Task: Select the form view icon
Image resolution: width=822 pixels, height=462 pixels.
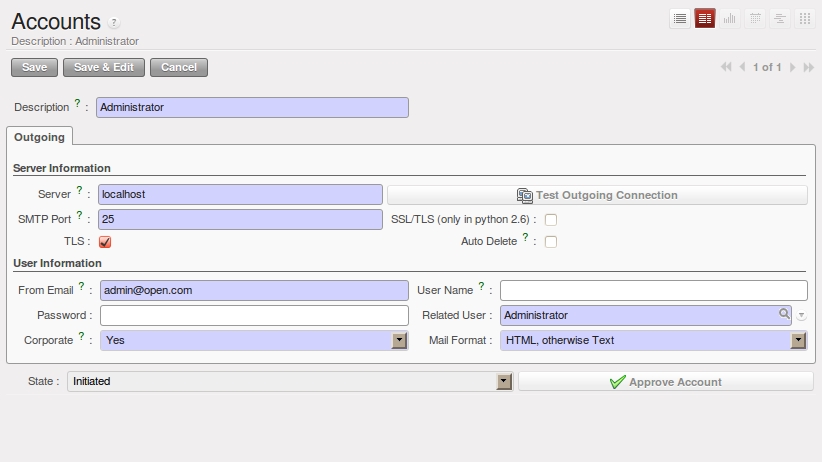Action: click(705, 19)
